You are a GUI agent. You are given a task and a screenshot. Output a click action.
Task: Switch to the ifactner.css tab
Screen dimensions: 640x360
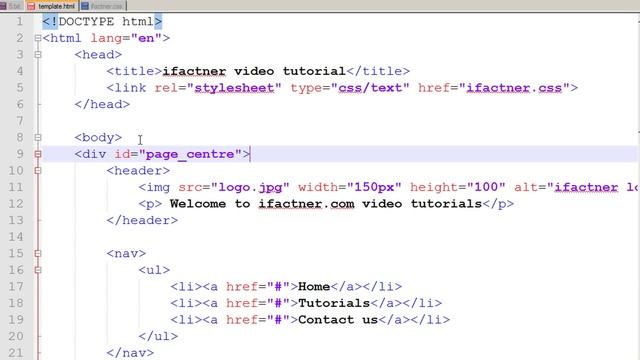103,6
